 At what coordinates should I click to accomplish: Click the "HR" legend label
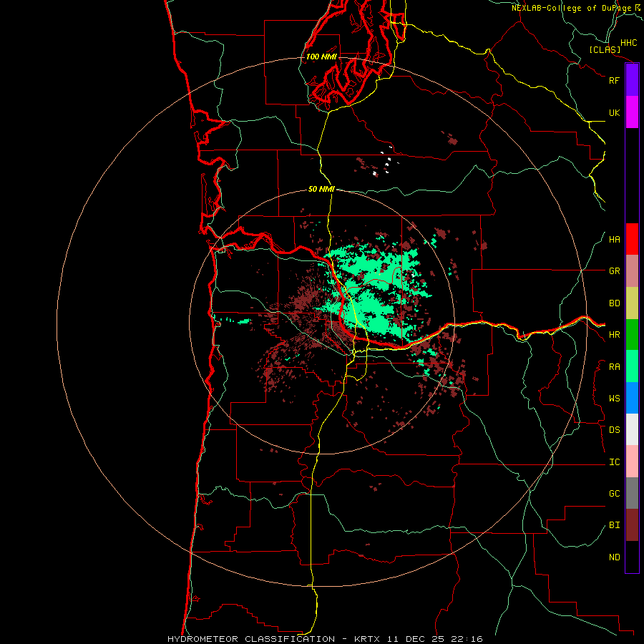[x=614, y=335]
